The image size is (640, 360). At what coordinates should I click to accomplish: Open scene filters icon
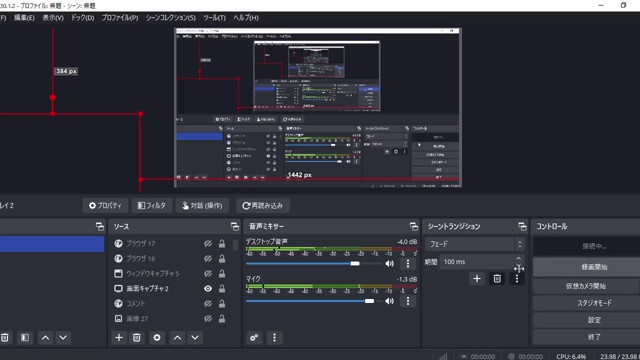click(x=25, y=338)
